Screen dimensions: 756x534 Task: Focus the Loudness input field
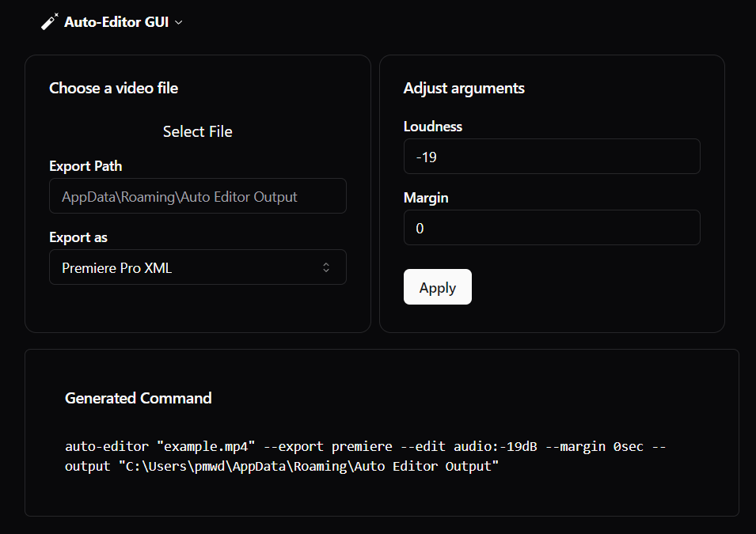[552, 157]
